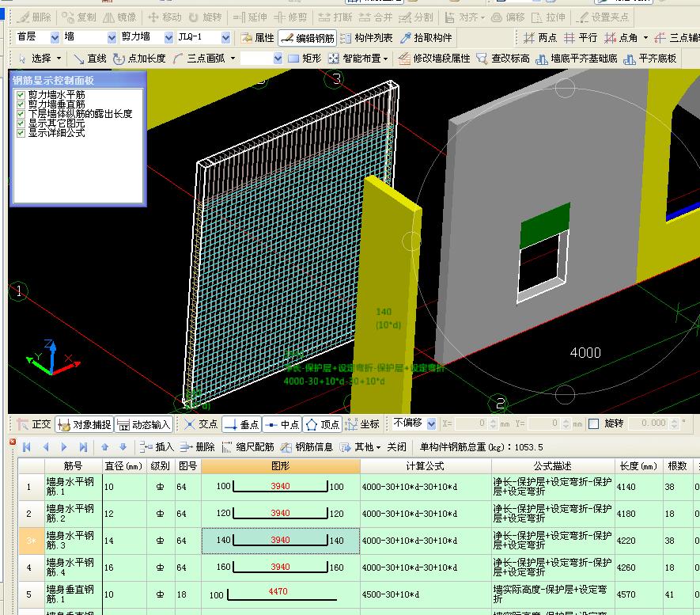The width and height of the screenshot is (700, 615).
Task: Click 关闭 to close rebar editor
Action: 397,447
